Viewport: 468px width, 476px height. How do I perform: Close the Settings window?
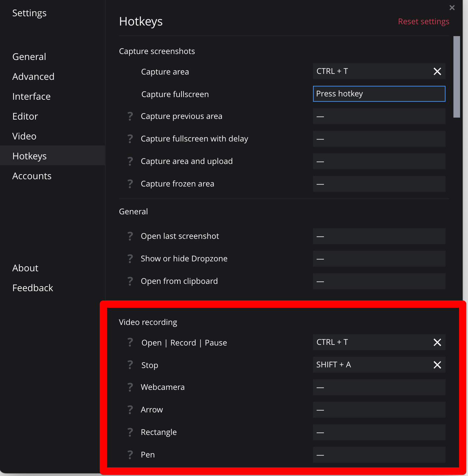[452, 8]
